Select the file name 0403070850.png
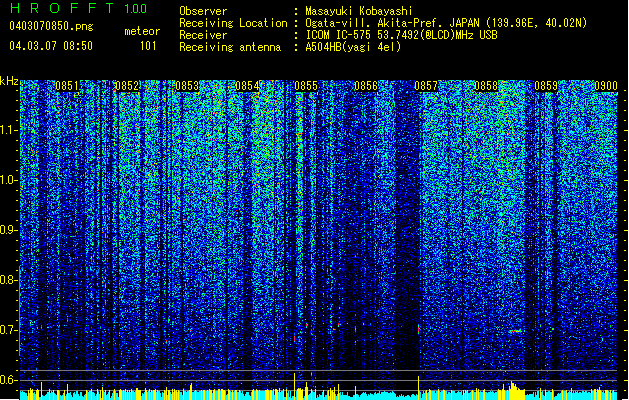The width and height of the screenshot is (629, 400). tap(51, 26)
